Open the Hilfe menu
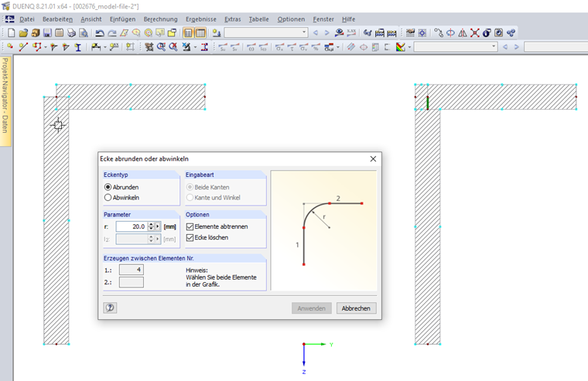This screenshot has height=381, width=588. [x=348, y=19]
